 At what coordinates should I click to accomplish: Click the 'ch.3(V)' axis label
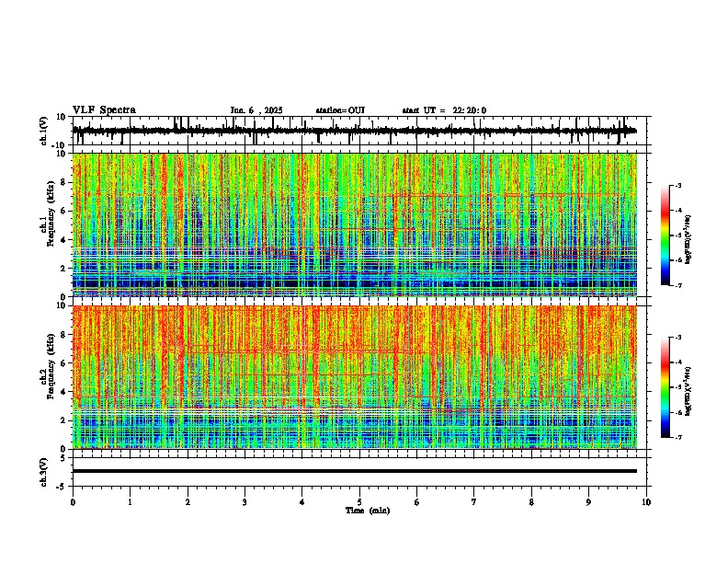[44, 472]
